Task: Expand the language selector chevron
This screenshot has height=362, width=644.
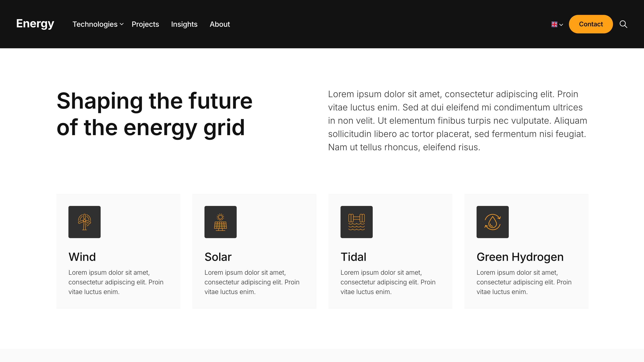Action: click(561, 25)
